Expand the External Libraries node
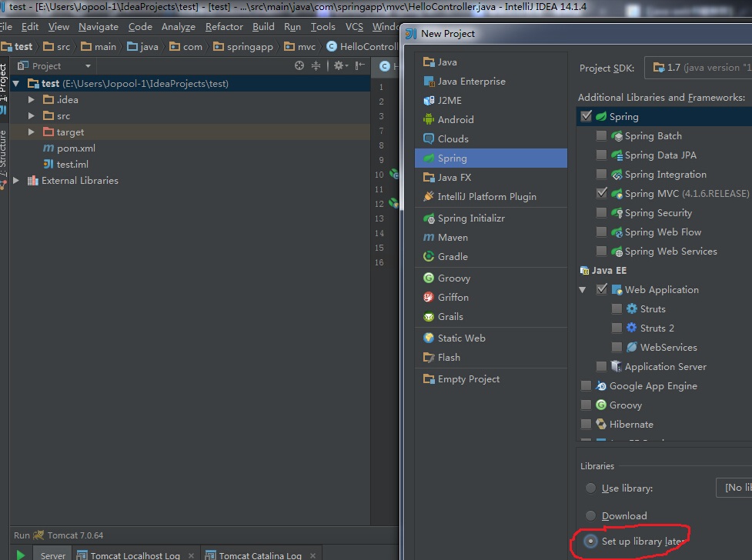This screenshot has width=752, height=560. tap(16, 180)
